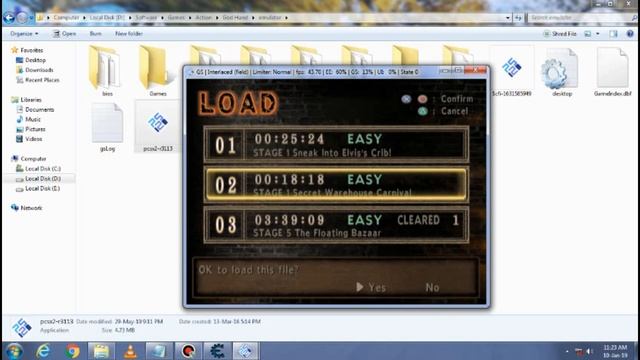Open Local Disk (D:) in the sidebar
Image resolution: width=640 pixels, height=360 pixels.
(42, 179)
